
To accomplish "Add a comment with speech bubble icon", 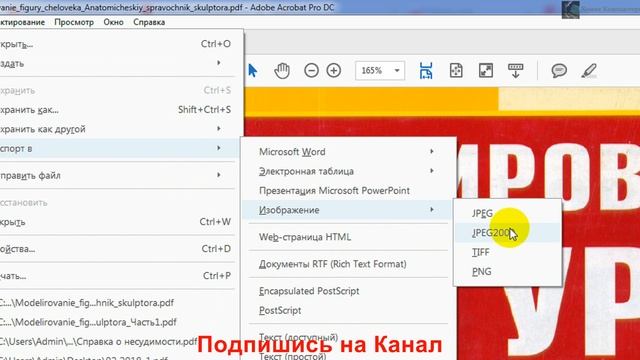I will [x=559, y=71].
